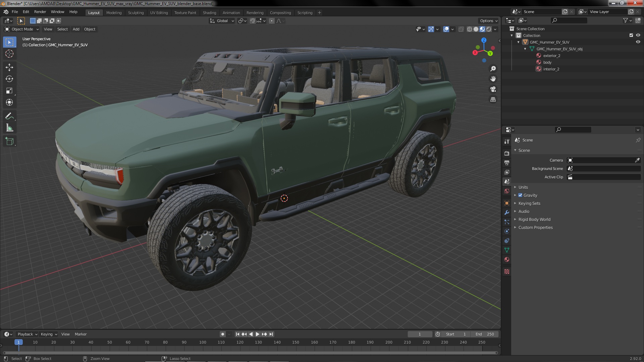Open the Physics properties tab
The height and width of the screenshot is (362, 644).
(x=507, y=231)
